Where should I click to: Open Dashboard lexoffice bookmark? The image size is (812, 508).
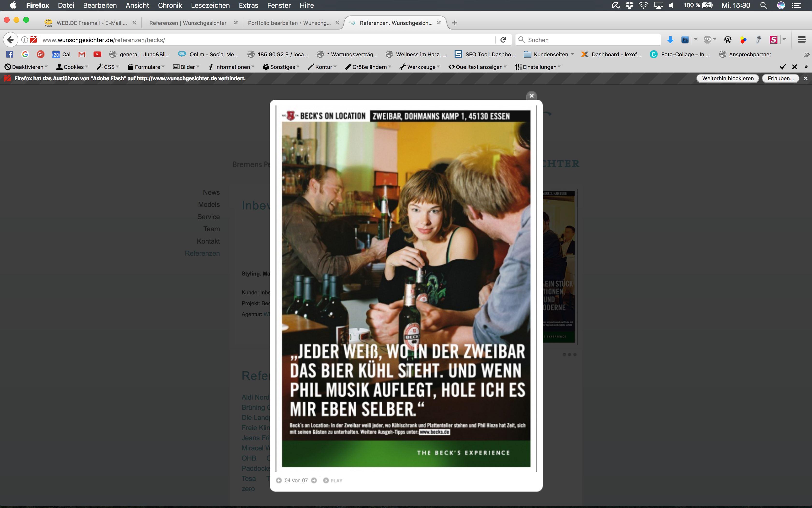click(611, 54)
